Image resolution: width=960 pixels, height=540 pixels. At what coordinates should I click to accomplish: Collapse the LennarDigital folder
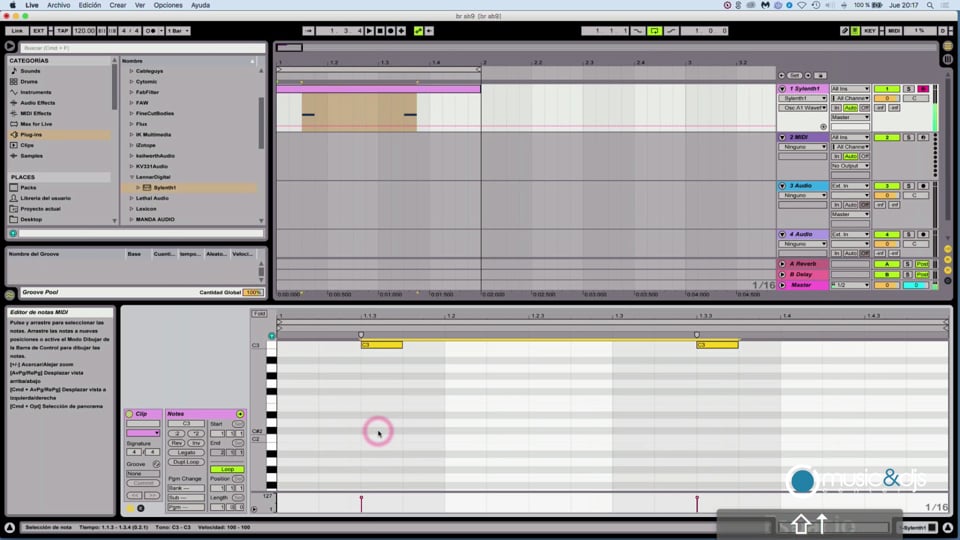(131, 177)
